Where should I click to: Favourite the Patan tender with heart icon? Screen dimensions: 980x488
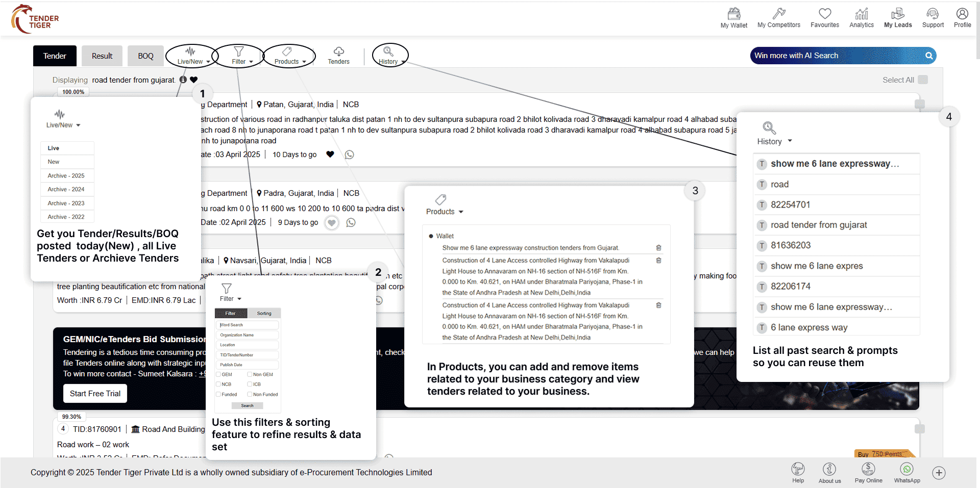click(x=330, y=155)
